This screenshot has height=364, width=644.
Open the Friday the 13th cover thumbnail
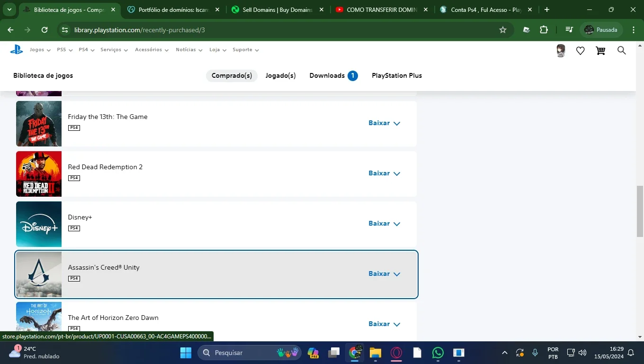(x=39, y=124)
